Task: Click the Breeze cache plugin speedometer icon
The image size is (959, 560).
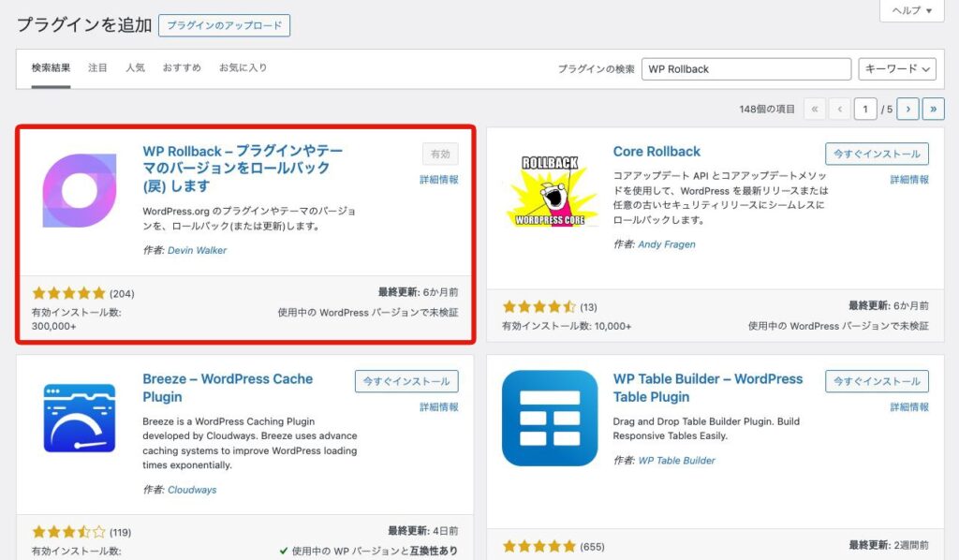Action: [80, 419]
